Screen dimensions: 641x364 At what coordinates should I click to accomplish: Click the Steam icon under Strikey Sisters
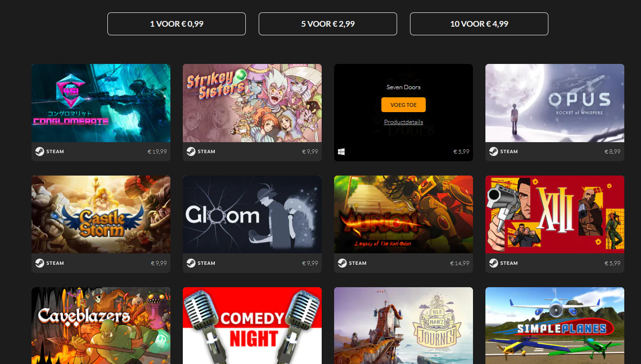coord(191,152)
